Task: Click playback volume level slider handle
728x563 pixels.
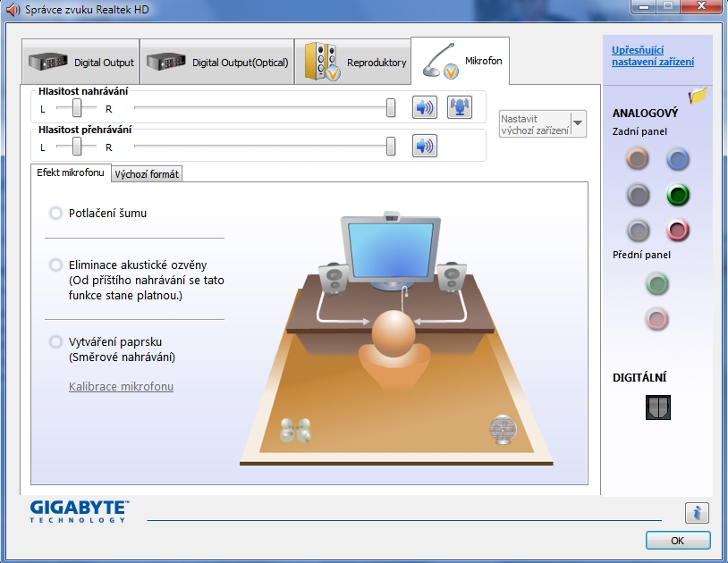Action: pyautogui.click(x=391, y=146)
